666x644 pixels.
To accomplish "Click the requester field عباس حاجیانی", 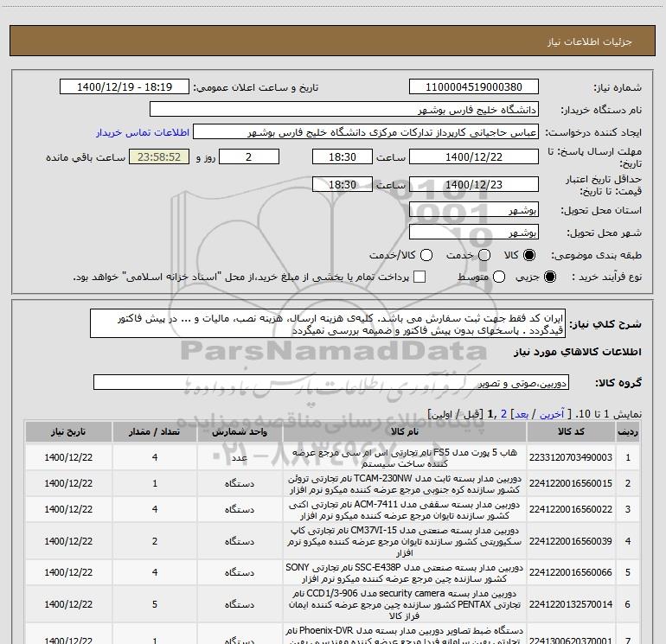I will point(366,132).
